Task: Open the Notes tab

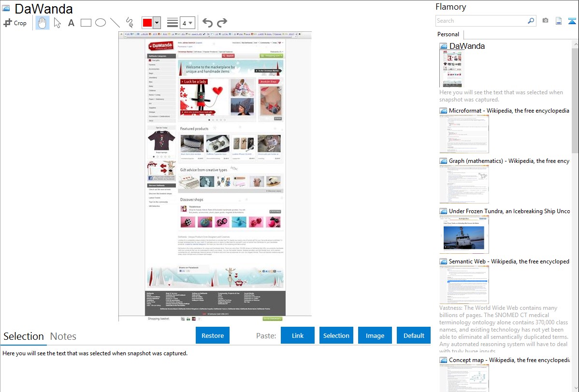Action: pyautogui.click(x=63, y=336)
